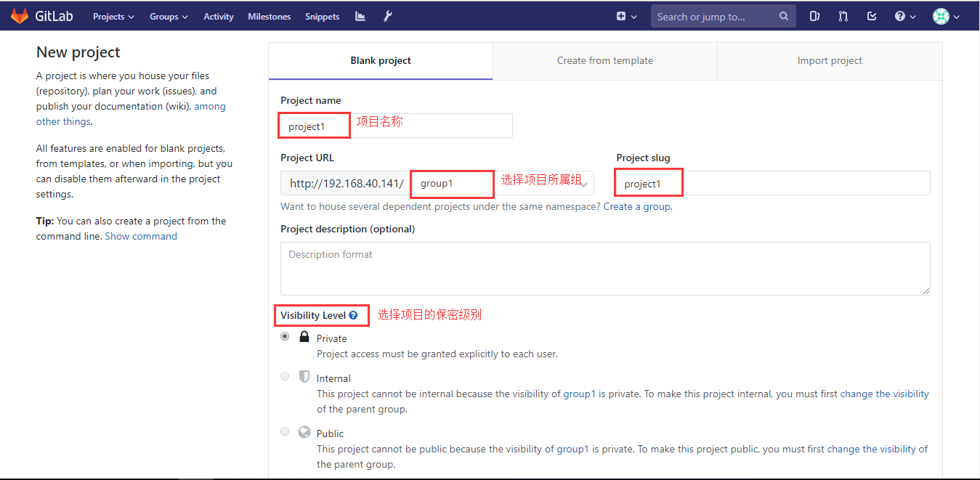This screenshot has height=480, width=980.
Task: Click the issues icon in navbar
Action: pyautogui.click(x=814, y=16)
